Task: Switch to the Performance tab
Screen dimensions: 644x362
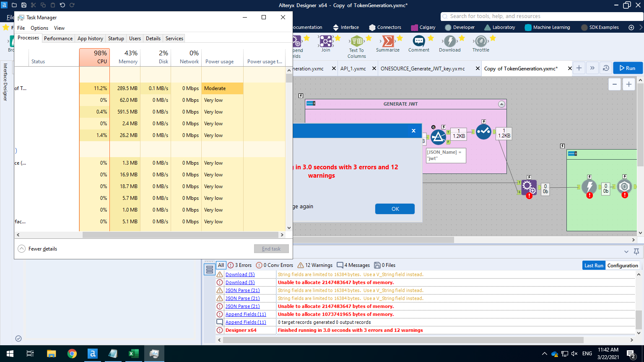Action: coord(58,38)
